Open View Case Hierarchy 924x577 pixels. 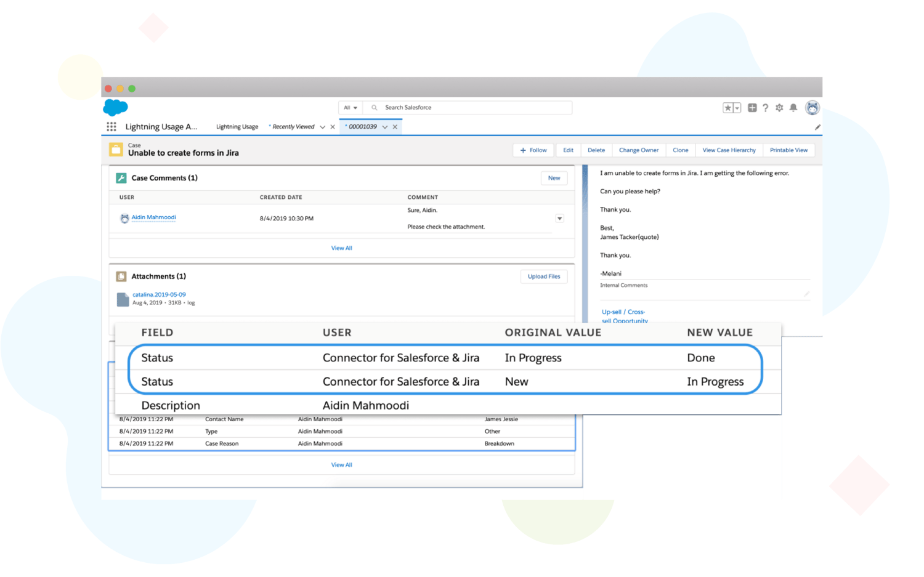[729, 150]
